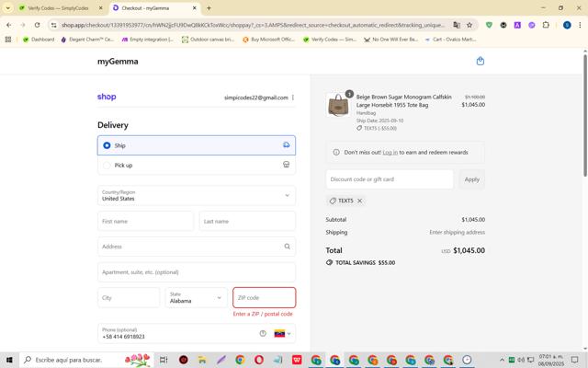588x368 pixels.
Task: Go back to the previous page
Action: pos(9,25)
